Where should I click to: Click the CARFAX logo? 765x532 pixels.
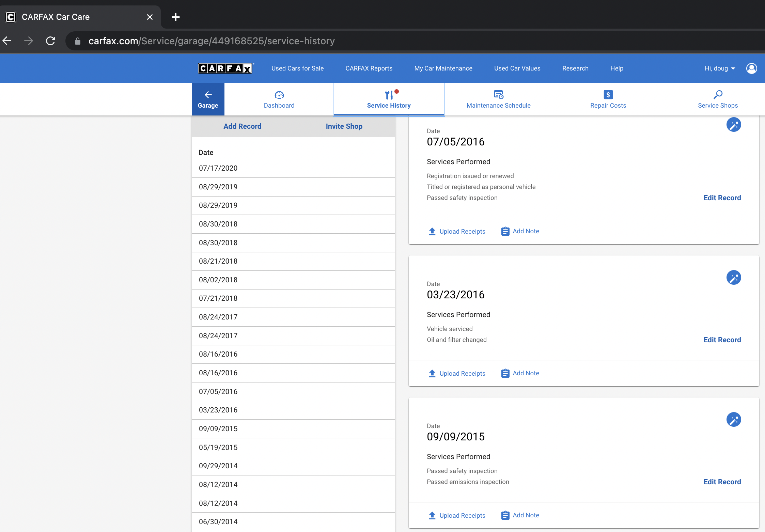tap(225, 68)
